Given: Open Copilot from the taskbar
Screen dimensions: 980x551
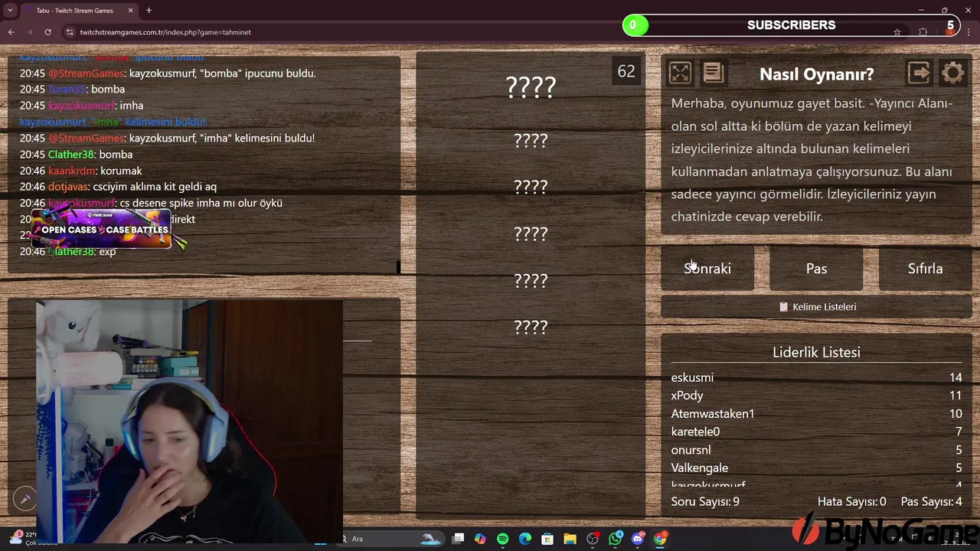Looking at the screenshot, I should pos(480,539).
